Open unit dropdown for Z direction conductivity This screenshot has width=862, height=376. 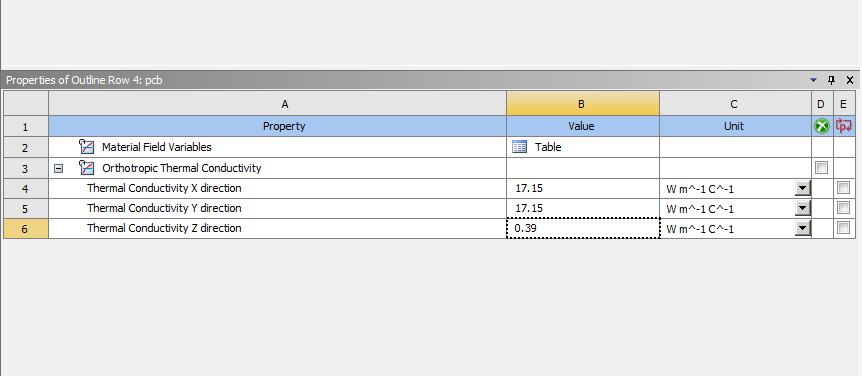coord(803,229)
